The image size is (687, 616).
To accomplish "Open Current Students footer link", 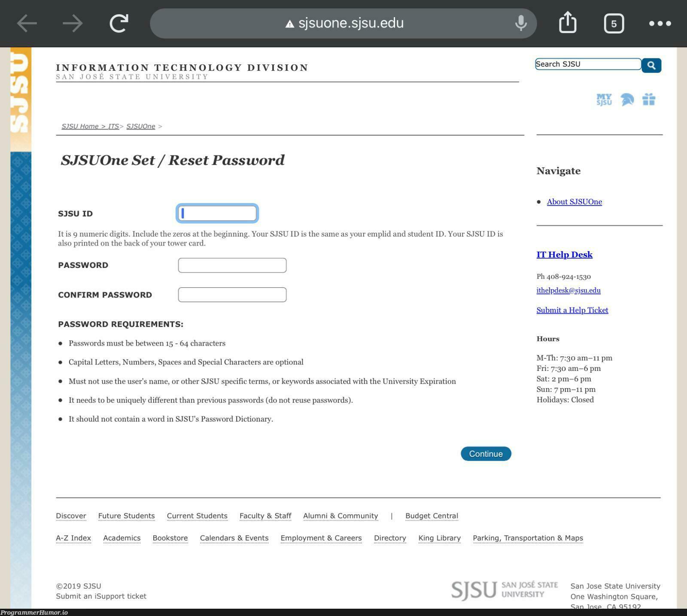I will point(197,516).
